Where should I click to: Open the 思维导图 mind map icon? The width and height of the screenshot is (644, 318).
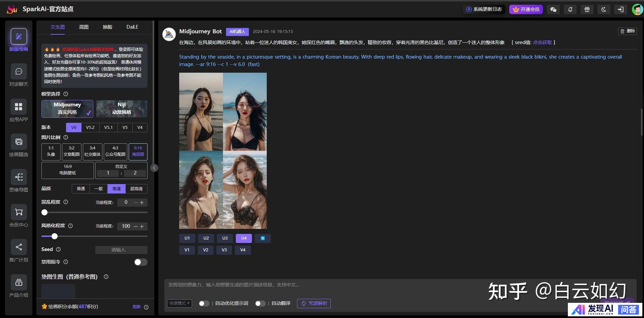(19, 177)
